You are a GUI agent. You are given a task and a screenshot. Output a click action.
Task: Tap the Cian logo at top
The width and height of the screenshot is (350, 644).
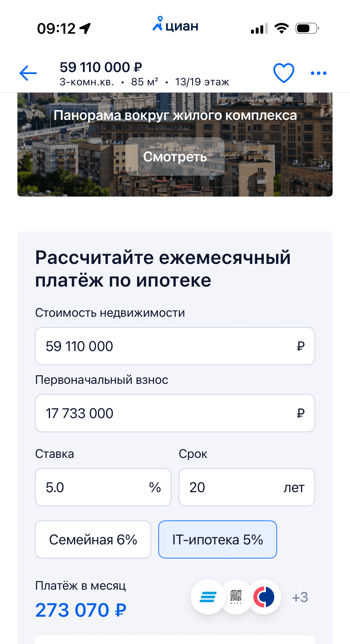[175, 25]
